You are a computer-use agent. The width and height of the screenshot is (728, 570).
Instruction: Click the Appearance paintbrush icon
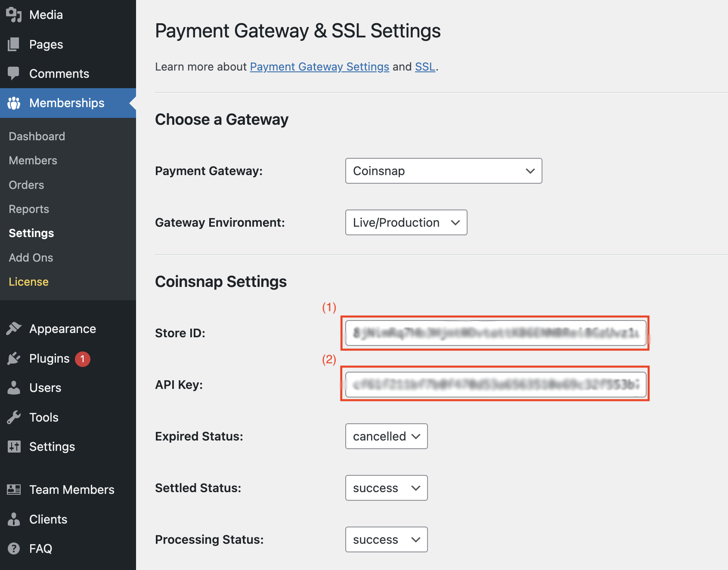pos(14,329)
